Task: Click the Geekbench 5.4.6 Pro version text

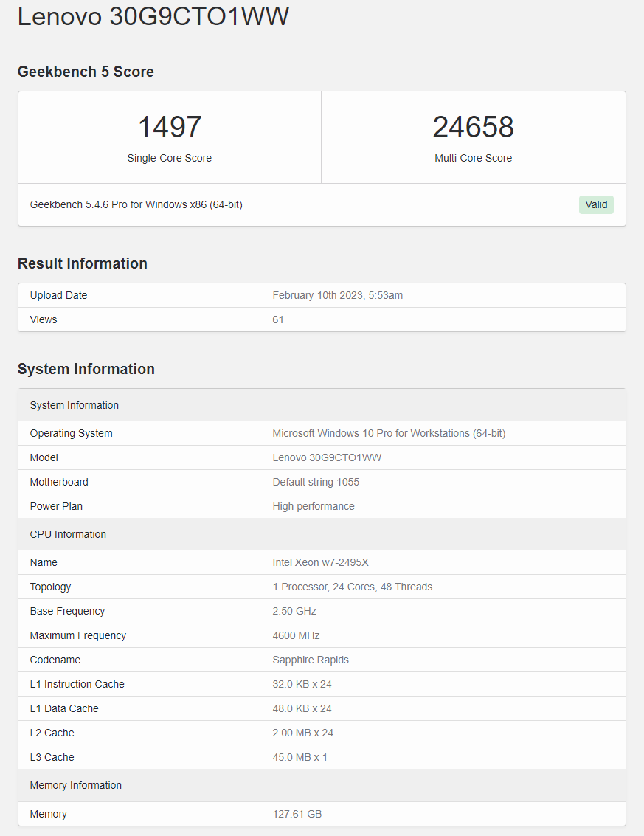Action: 136,204
